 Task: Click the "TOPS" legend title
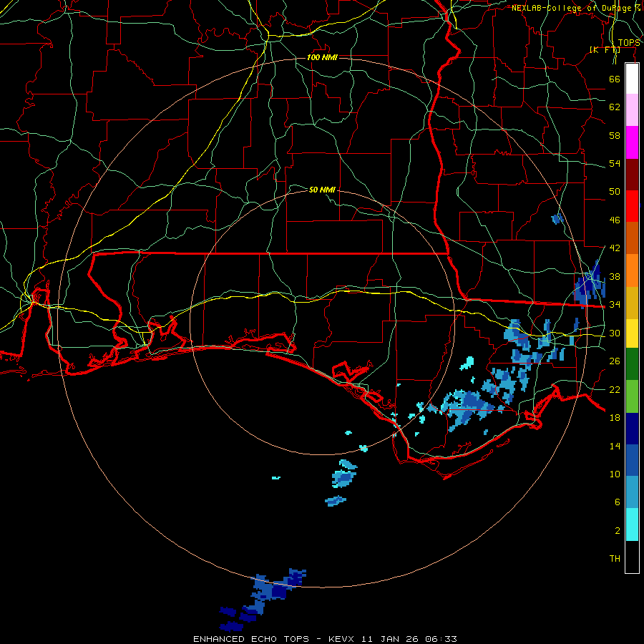click(x=629, y=43)
